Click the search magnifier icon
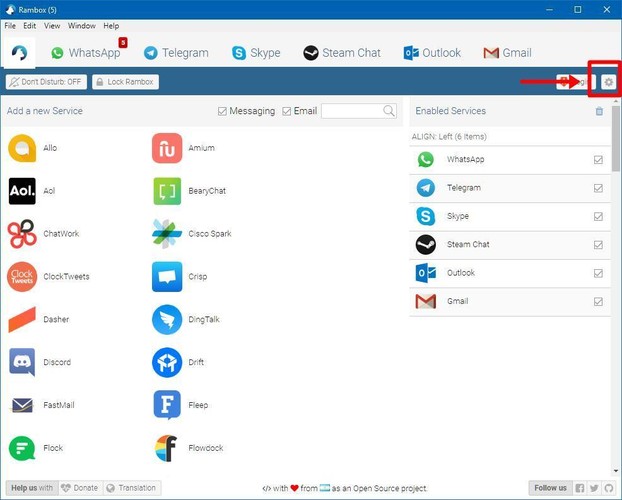Screen dimensions: 622x500 point(389,111)
